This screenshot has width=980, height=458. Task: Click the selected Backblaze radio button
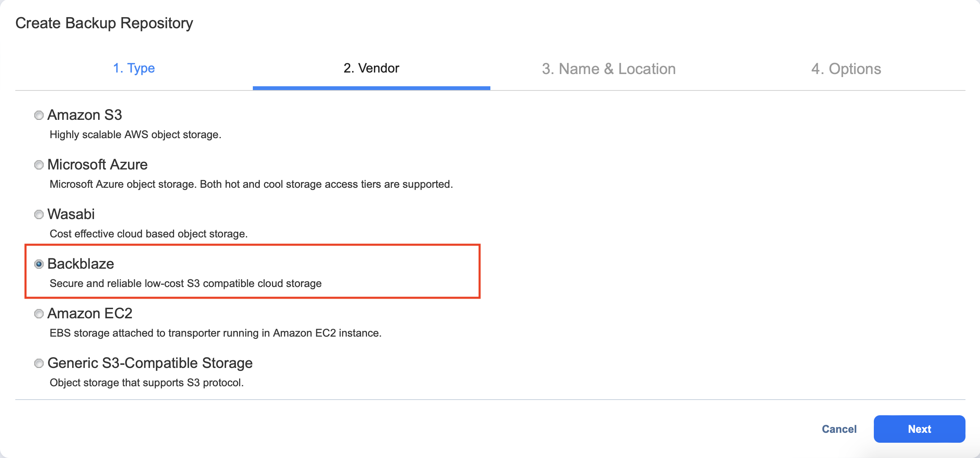[x=39, y=264]
